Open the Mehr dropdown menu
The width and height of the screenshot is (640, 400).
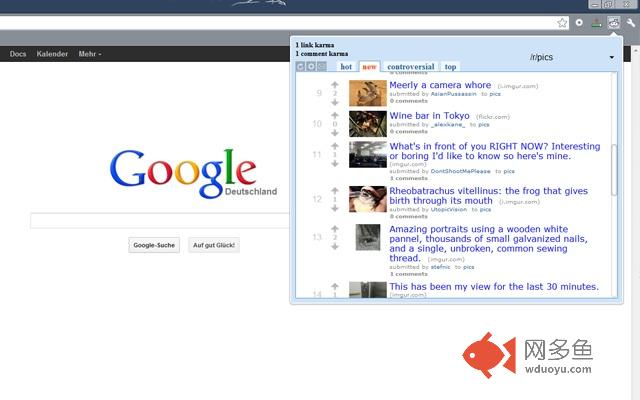[90, 54]
